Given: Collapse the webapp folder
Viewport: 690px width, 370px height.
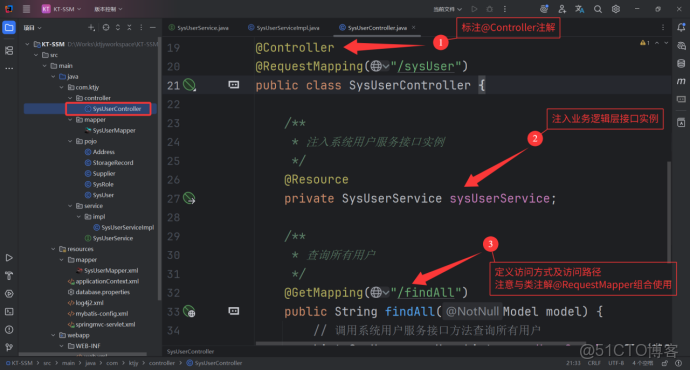Looking at the screenshot, I should (53, 335).
